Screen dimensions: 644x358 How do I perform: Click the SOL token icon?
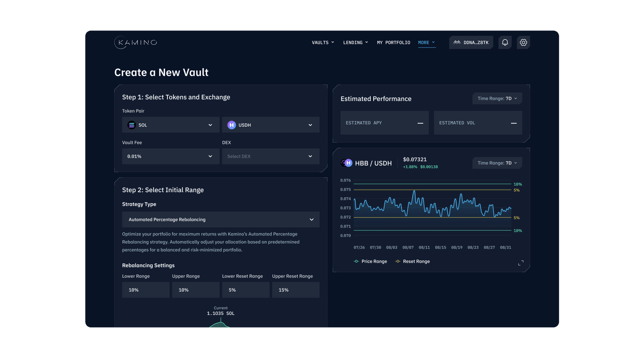(131, 125)
